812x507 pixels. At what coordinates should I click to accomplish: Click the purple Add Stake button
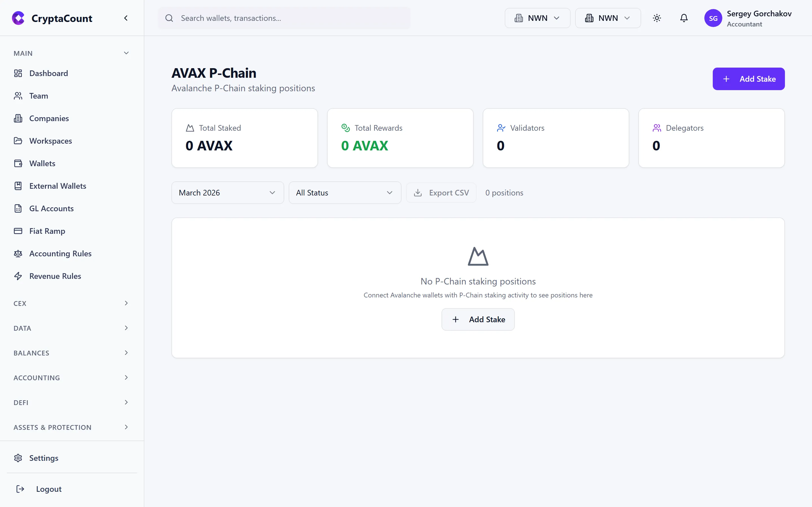748,79
